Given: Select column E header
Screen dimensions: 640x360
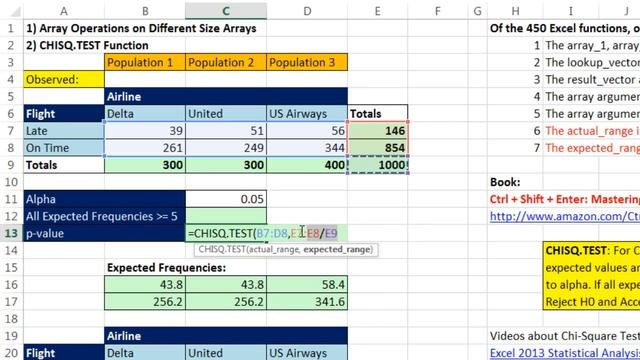Looking at the screenshot, I should coord(378,11).
